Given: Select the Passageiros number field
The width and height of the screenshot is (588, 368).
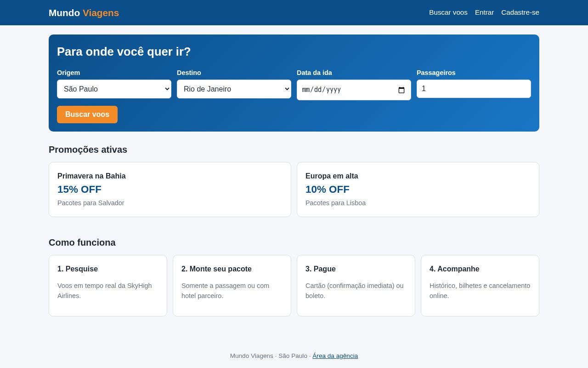Looking at the screenshot, I should 474,89.
